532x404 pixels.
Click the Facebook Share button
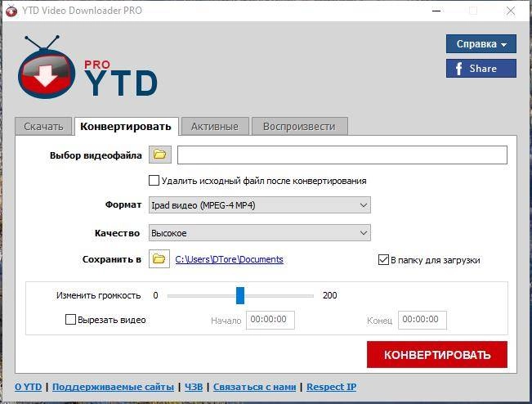click(481, 68)
